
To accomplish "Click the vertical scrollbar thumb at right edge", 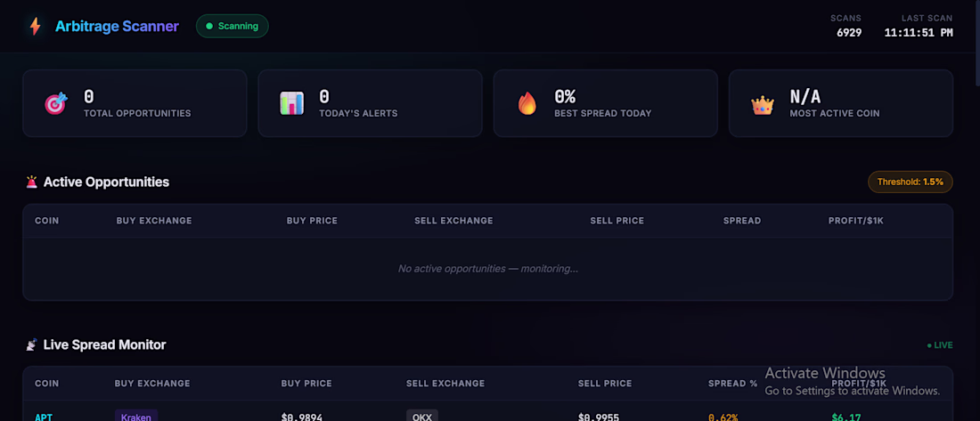I will (x=976, y=43).
